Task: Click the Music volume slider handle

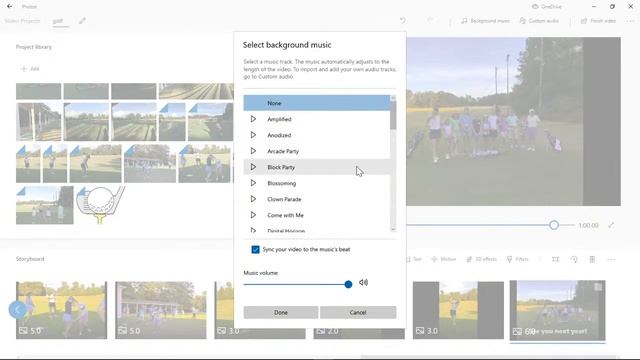Action: 348,284
